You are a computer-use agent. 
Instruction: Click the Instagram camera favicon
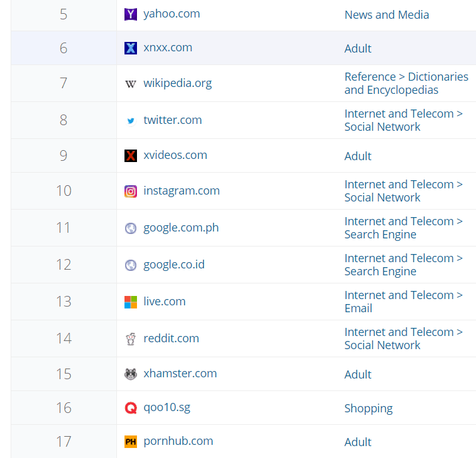[131, 191]
